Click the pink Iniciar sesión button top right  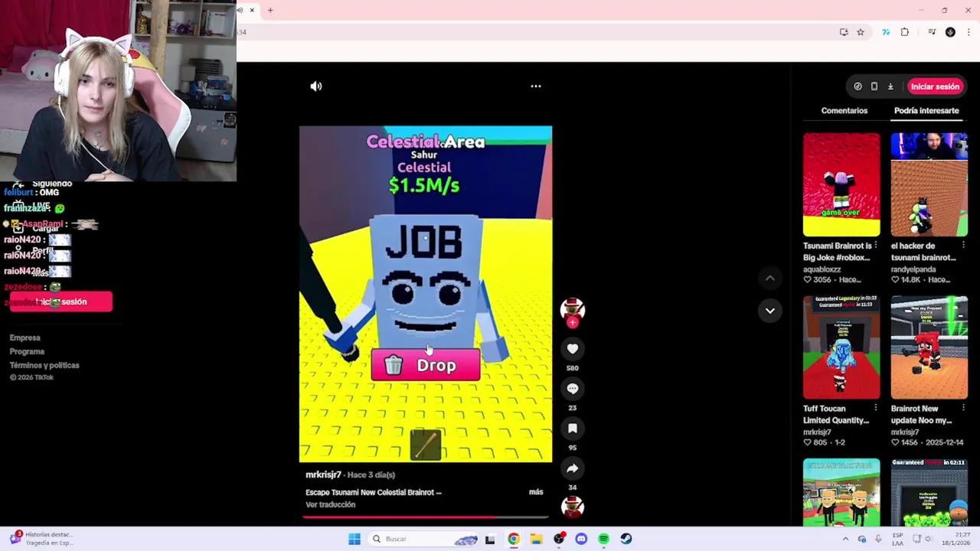(935, 86)
